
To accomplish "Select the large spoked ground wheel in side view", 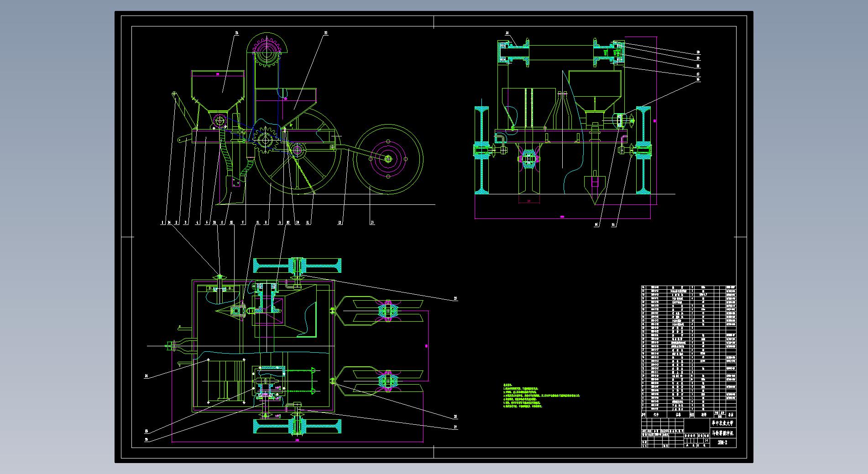I will [297, 150].
